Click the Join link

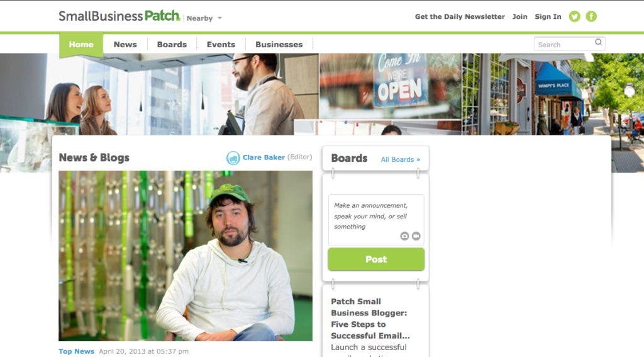(x=519, y=16)
